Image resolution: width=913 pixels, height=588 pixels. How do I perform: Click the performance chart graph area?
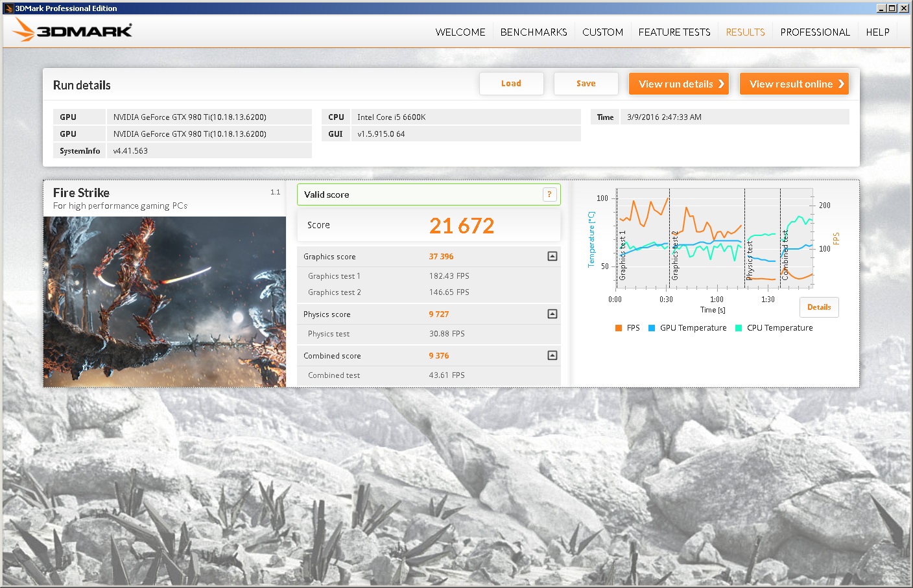click(x=714, y=239)
